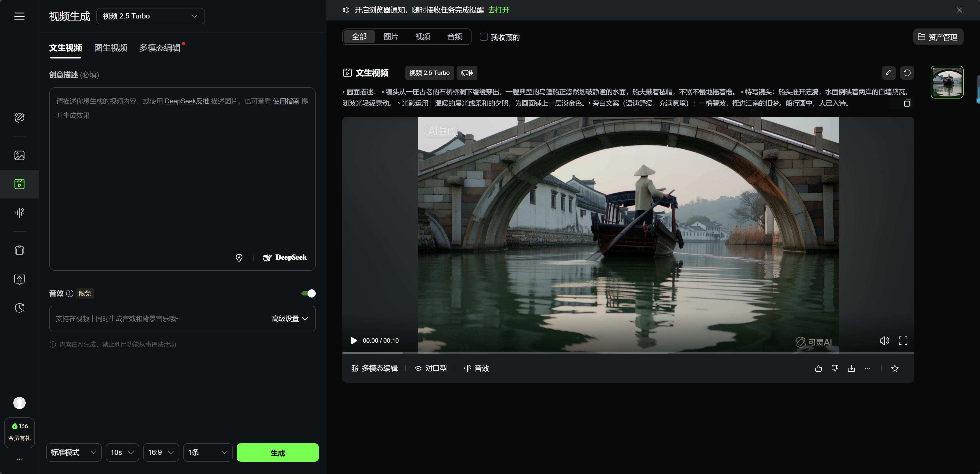Click the copy prompt icon
980x474 pixels.
coord(907,103)
